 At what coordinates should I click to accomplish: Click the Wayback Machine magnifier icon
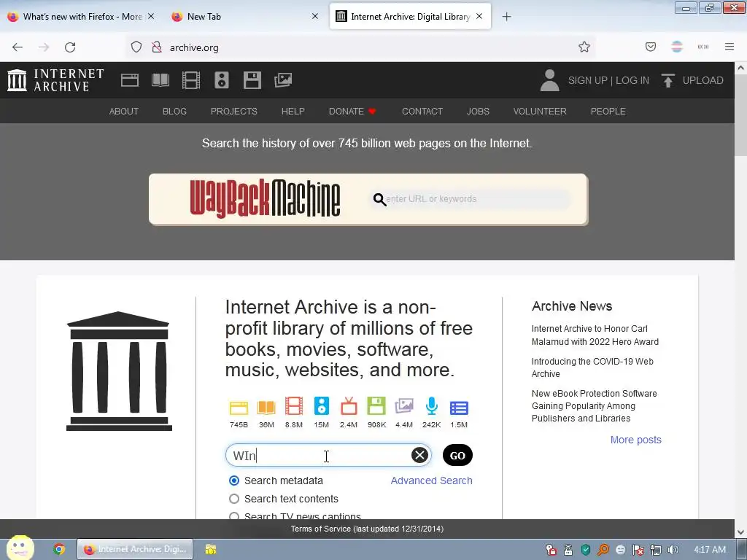pyautogui.click(x=379, y=199)
